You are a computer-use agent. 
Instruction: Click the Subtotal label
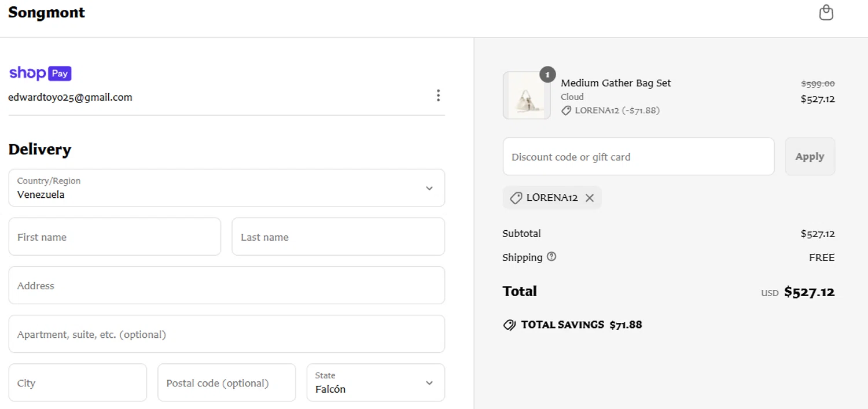(521, 234)
